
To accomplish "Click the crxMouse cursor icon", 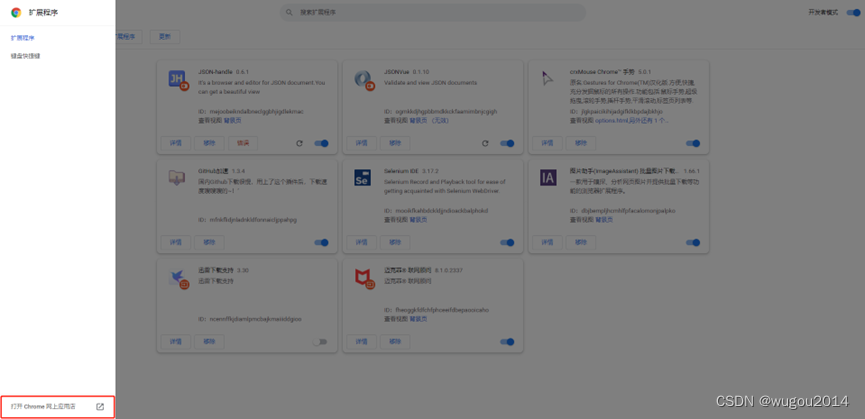I will pos(547,78).
